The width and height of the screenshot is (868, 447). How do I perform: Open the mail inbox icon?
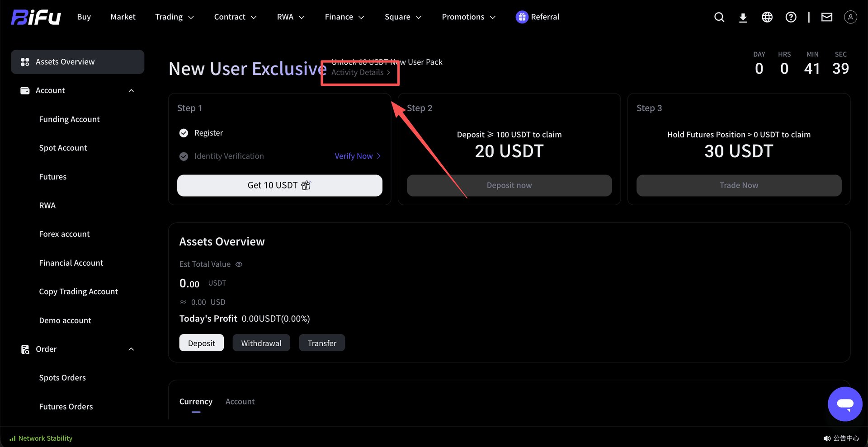pyautogui.click(x=827, y=17)
